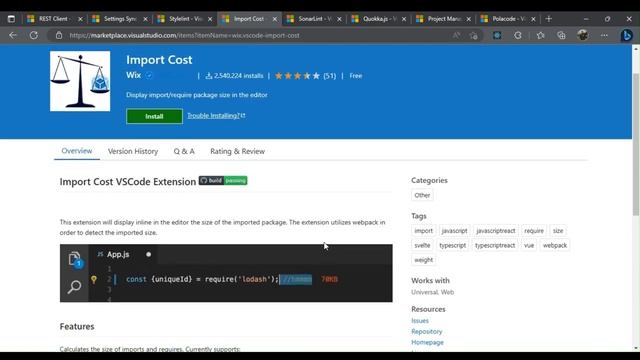Open the user profile avatar
Viewport: 640px width, 360px height.
[x=583, y=36]
